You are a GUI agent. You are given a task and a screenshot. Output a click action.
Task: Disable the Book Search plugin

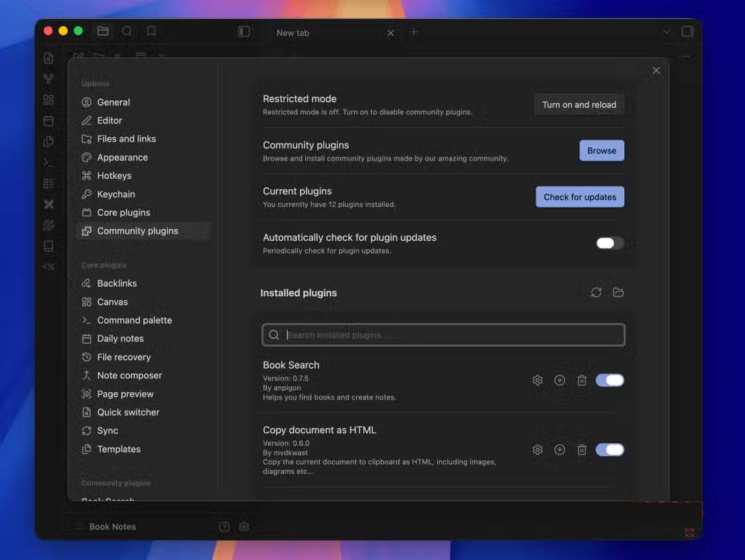coord(610,380)
